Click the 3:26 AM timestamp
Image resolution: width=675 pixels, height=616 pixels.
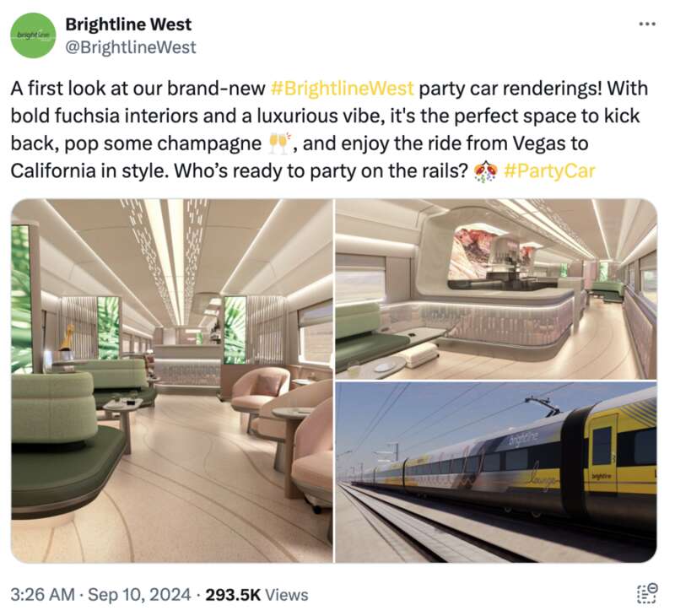[43, 594]
